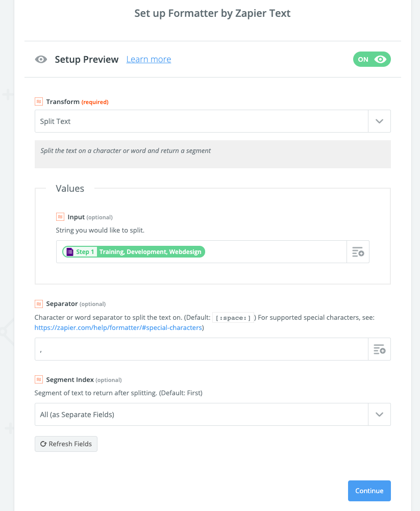Select the Step 1 Training, Development, Webdesign pill
The image size is (420, 511).
(x=134, y=251)
